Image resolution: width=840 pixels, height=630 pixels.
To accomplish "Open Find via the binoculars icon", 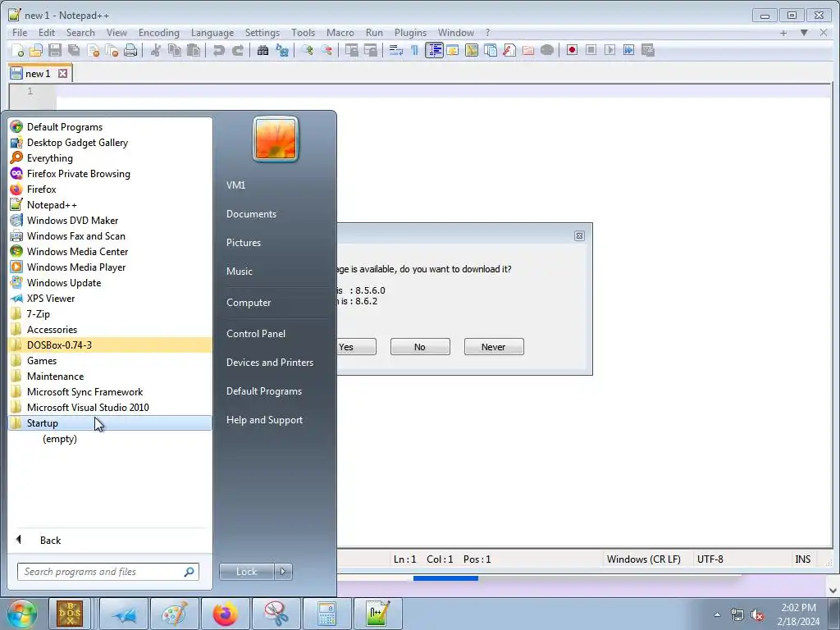I will coord(262,50).
